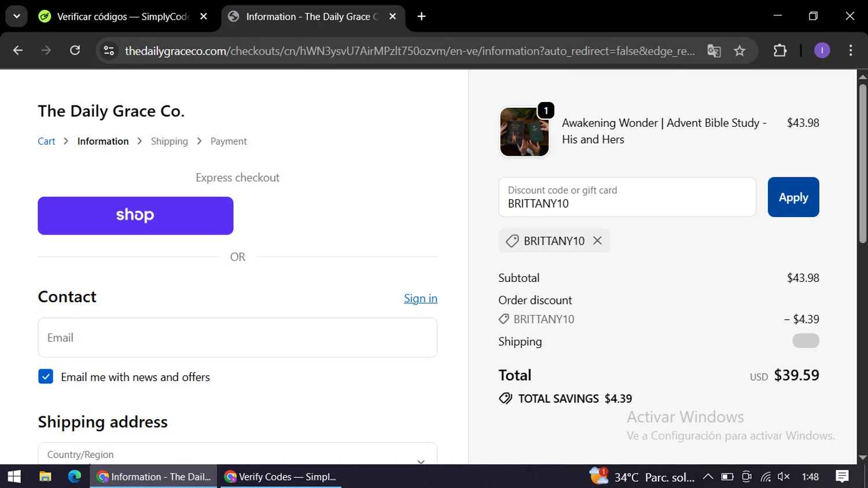
Task: Click the Awakening Wonder product thumbnail
Action: point(524,131)
